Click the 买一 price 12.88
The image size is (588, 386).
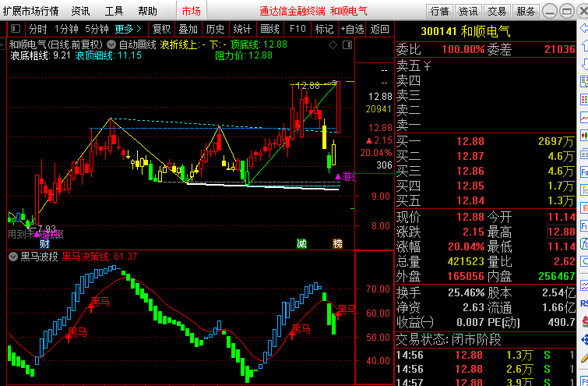point(470,142)
